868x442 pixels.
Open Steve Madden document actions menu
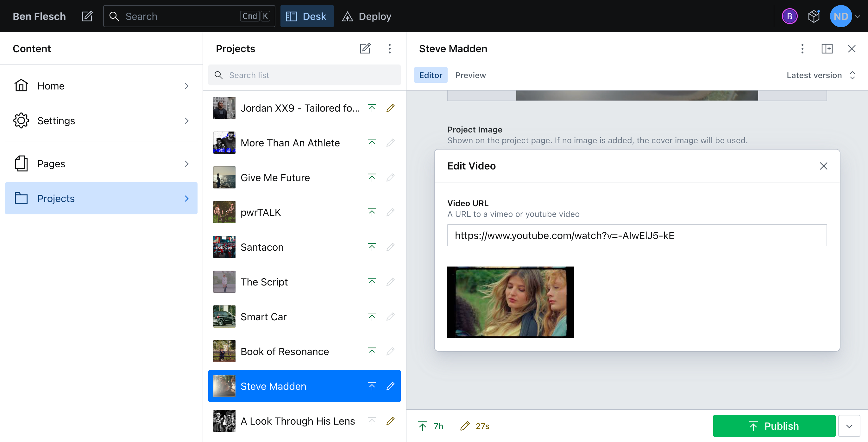click(802, 48)
